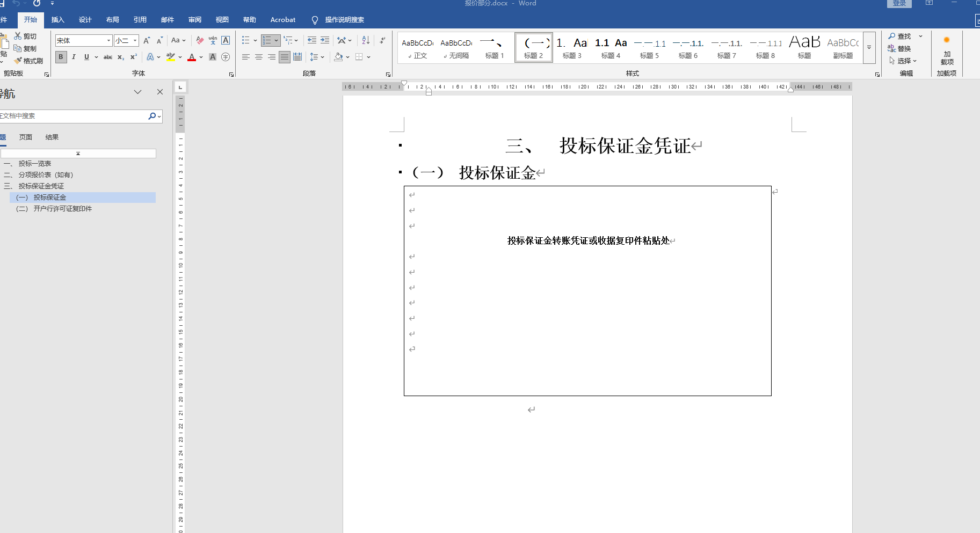The height and width of the screenshot is (533, 980).
Task: Switch to the 插入 (Insert) ribbon tab
Action: [57, 20]
